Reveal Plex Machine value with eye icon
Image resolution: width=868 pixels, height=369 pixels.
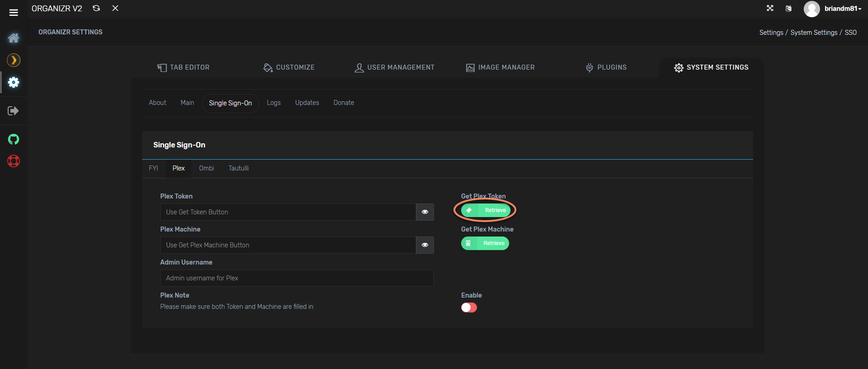(x=425, y=245)
